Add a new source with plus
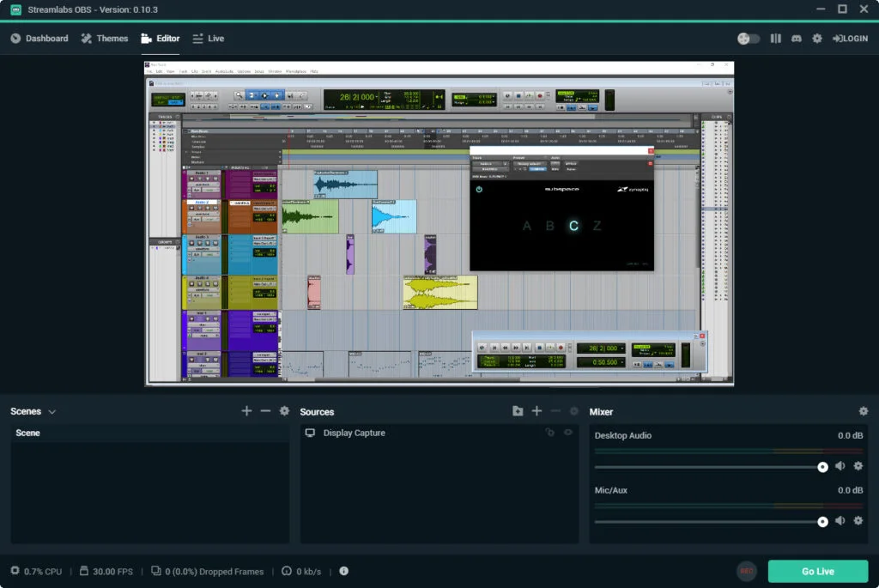Image resolution: width=879 pixels, height=588 pixels. pos(536,411)
